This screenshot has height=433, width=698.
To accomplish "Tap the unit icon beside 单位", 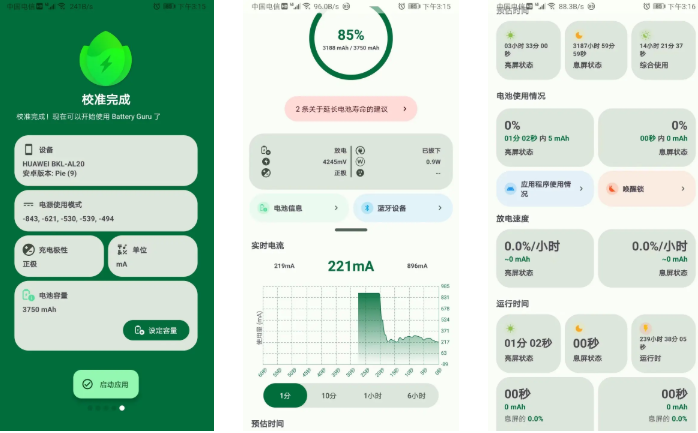I will click(122, 250).
